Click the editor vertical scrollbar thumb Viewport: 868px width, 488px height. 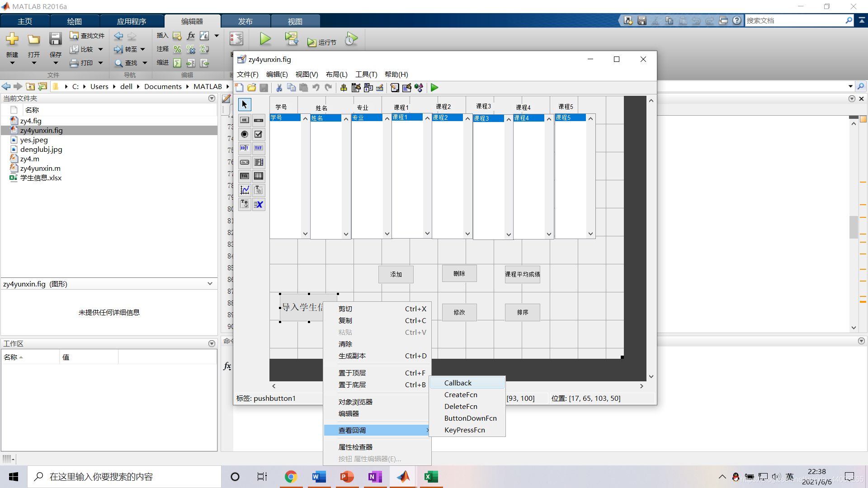tap(854, 227)
